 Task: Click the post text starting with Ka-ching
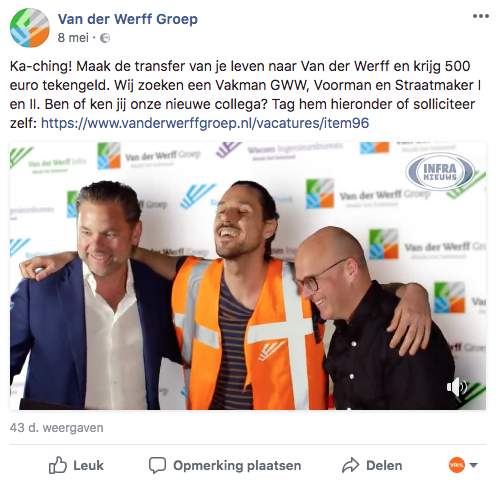point(245,95)
